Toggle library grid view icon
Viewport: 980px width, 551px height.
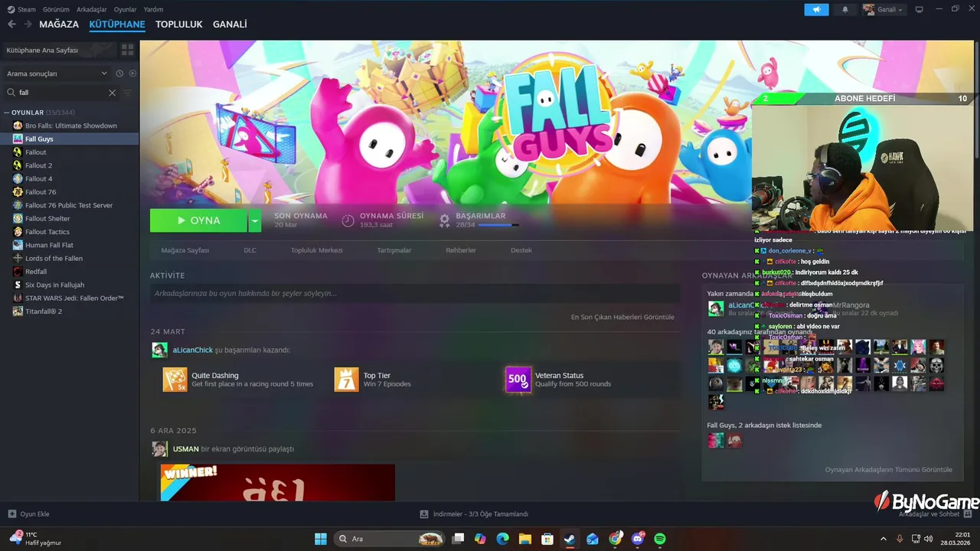point(127,50)
